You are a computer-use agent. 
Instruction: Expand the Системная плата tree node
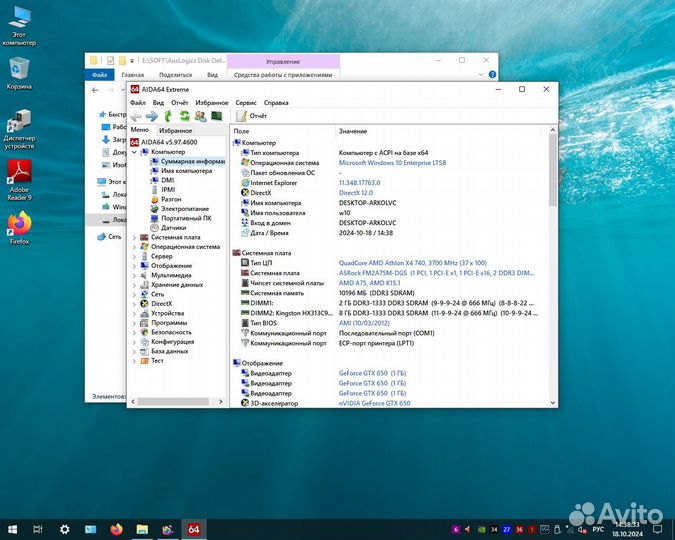click(x=135, y=237)
